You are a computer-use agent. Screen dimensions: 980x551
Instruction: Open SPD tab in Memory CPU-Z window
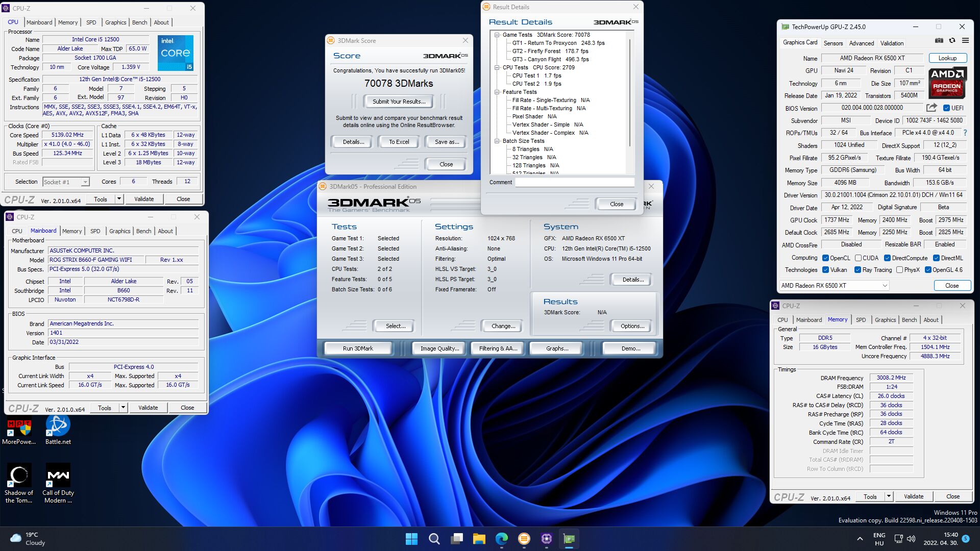coord(861,320)
